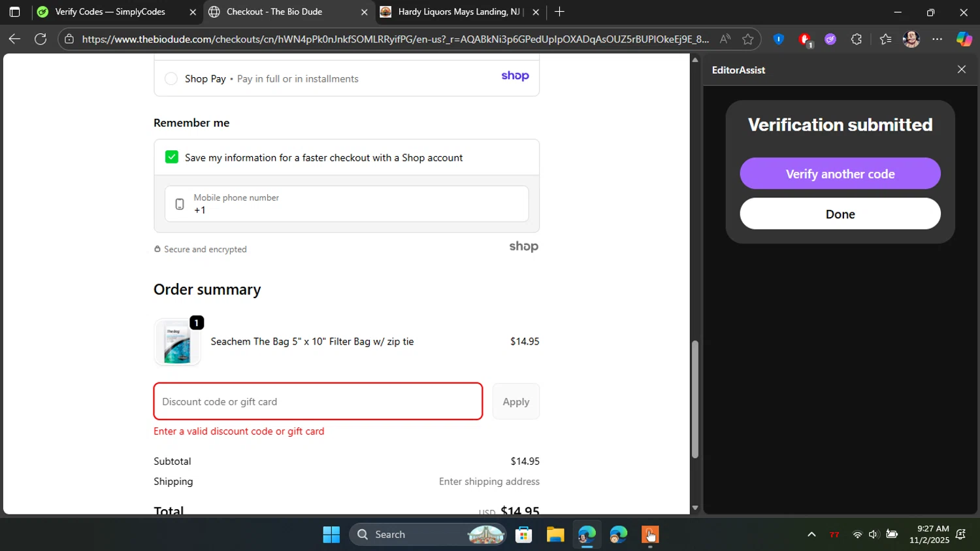Close the EditorAssist panel
The width and height of the screenshot is (980, 551).
962,69
